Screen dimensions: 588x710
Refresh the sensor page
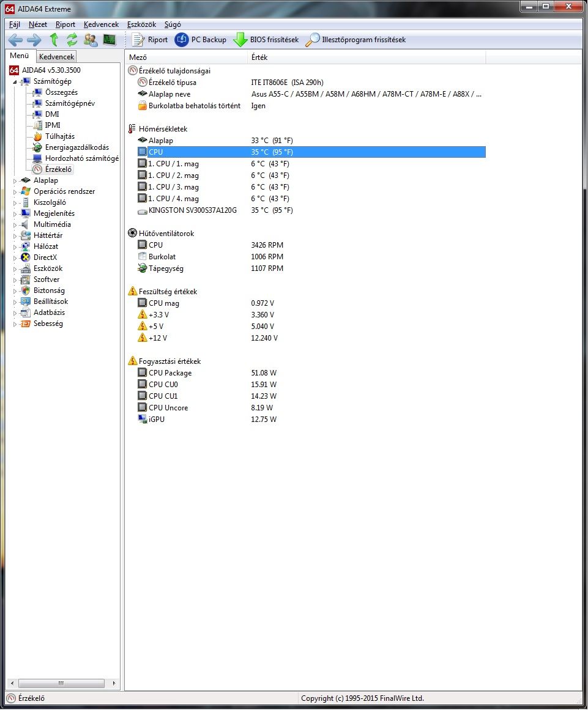[72, 40]
